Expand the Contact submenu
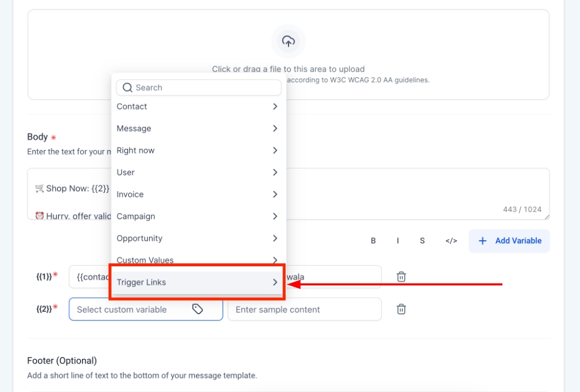The image size is (580, 392). pos(198,107)
